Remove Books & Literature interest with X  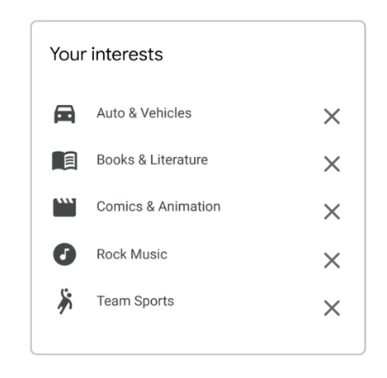pos(332,164)
